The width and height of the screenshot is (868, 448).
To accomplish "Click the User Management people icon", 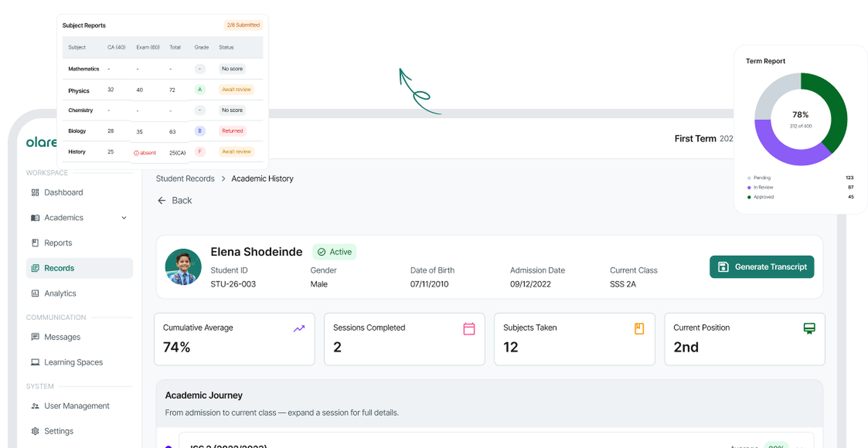I will tap(35, 406).
